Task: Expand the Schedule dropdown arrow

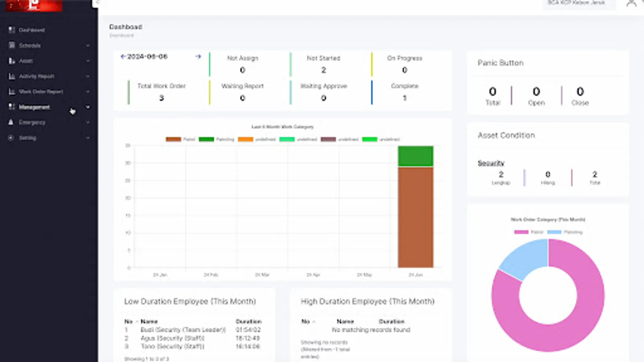Action: click(x=88, y=45)
